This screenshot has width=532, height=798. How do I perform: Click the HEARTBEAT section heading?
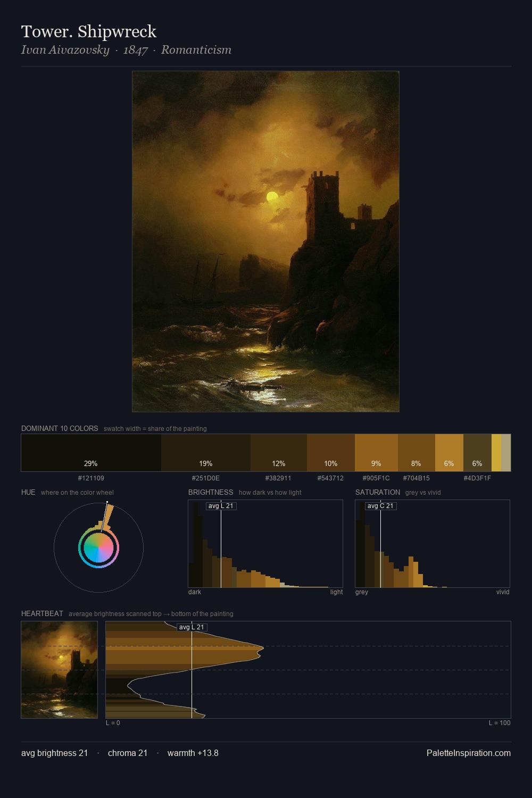pyautogui.click(x=42, y=613)
